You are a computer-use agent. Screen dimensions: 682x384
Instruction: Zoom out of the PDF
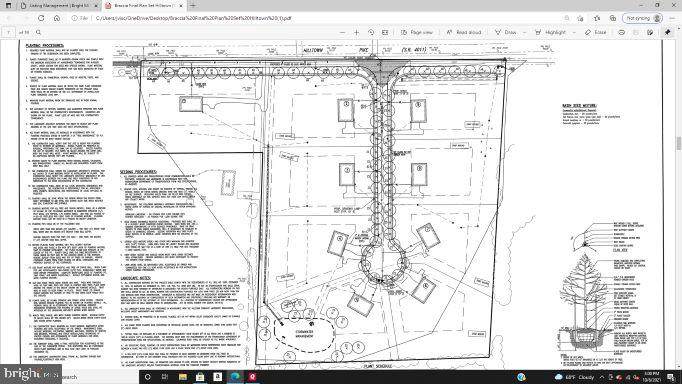coord(343,32)
